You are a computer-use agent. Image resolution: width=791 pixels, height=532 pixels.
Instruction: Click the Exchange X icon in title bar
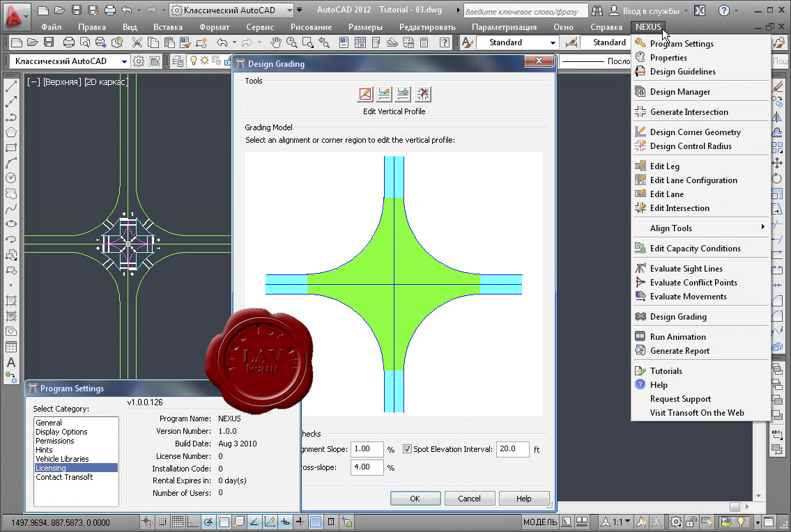pyautogui.click(x=700, y=10)
